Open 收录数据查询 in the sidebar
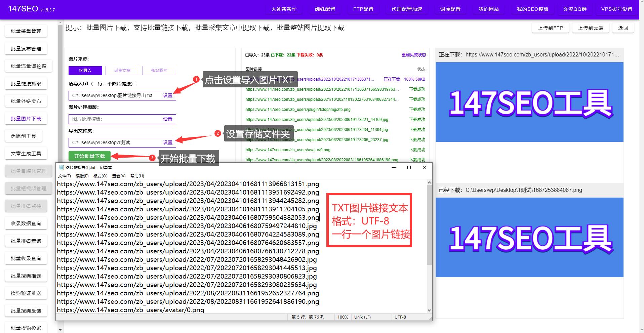 (x=26, y=223)
